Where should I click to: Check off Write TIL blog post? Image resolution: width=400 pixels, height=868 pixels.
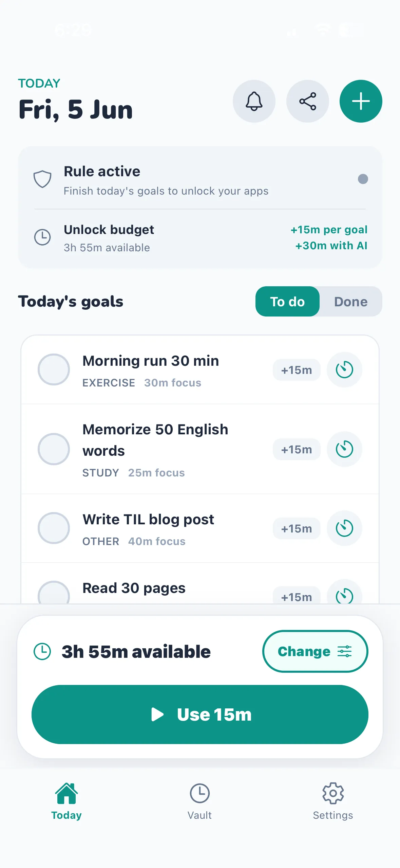54,528
